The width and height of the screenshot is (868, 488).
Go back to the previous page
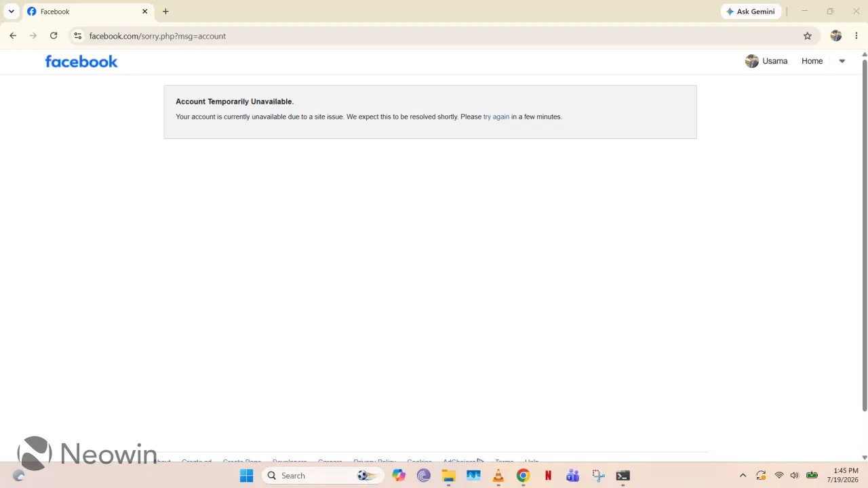click(x=13, y=36)
